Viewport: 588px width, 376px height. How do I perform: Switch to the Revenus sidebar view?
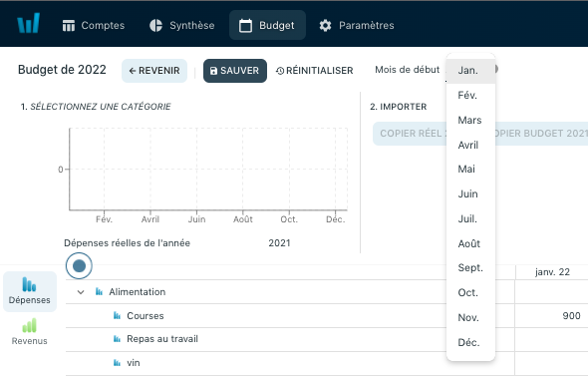(30, 332)
